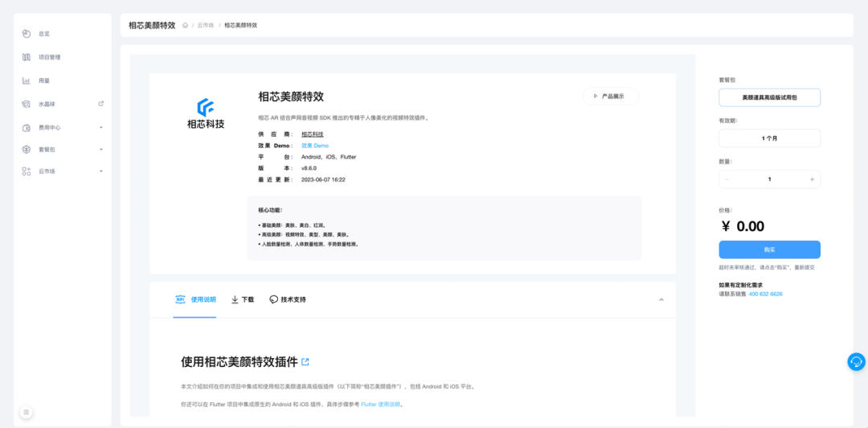868x428 pixels.
Task: Click the quantity input field showing 1
Action: tap(769, 179)
